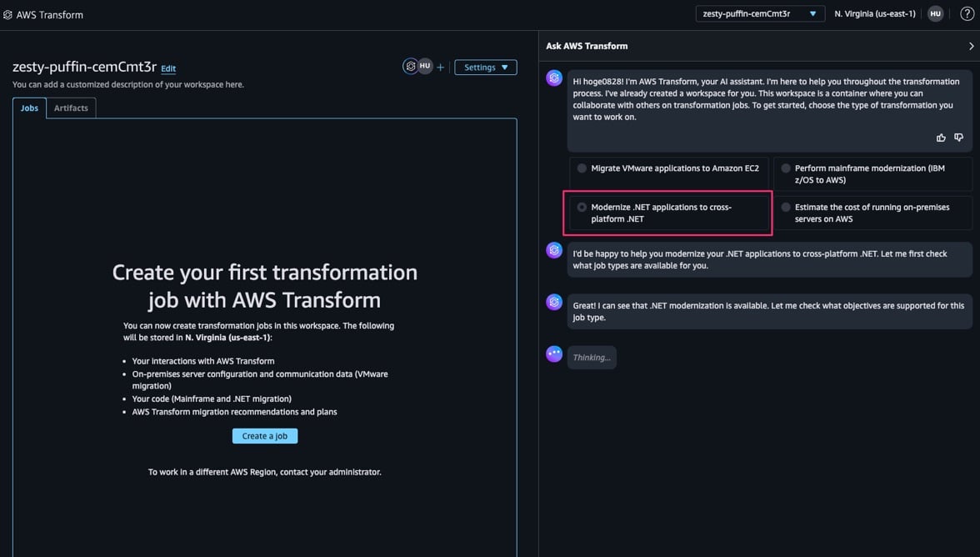This screenshot has width=980, height=557.
Task: Click the AWS Transform title text
Action: (x=49, y=15)
